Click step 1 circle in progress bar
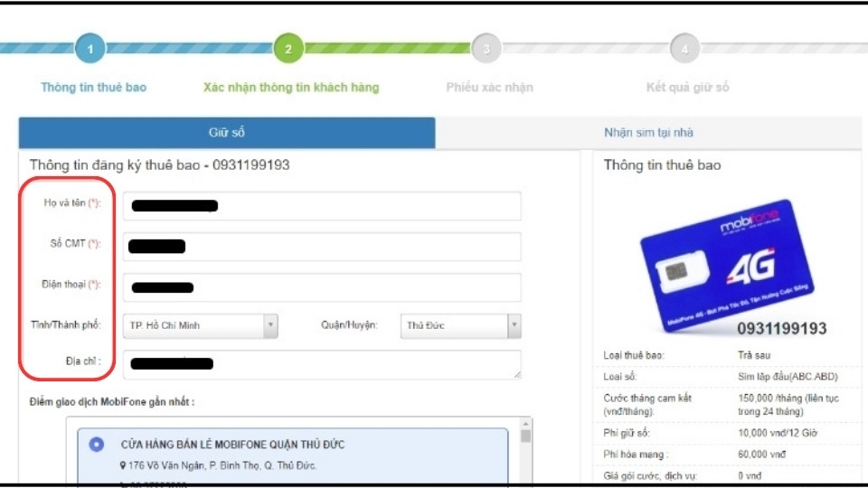Screen dimensions: 868x488 pos(90,49)
